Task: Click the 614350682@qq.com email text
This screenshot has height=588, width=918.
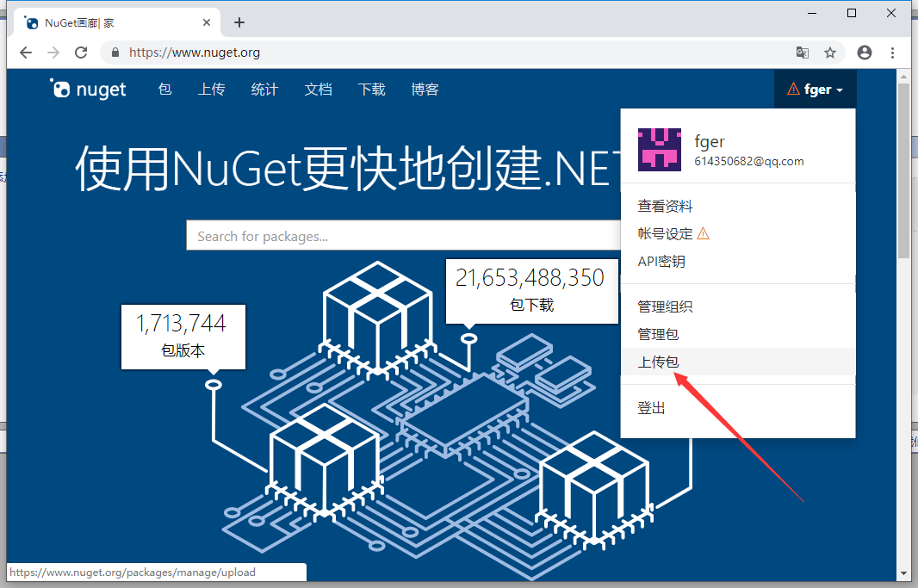Action: point(749,162)
